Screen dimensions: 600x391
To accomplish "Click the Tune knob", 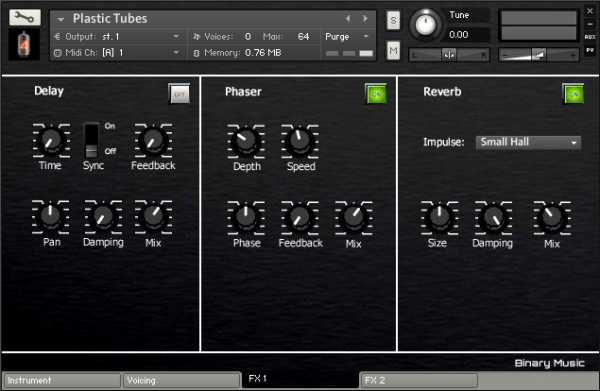I will pos(426,25).
